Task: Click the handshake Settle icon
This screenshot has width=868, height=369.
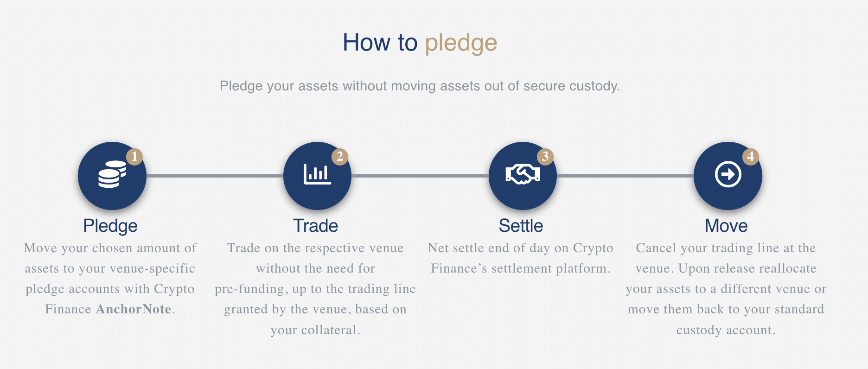Action: 523,175
